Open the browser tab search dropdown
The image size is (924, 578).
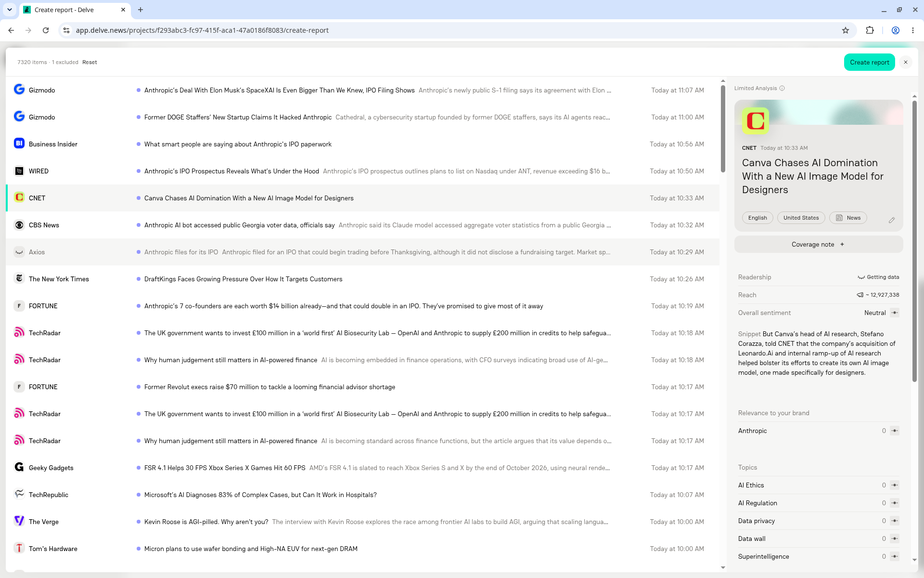[10, 10]
